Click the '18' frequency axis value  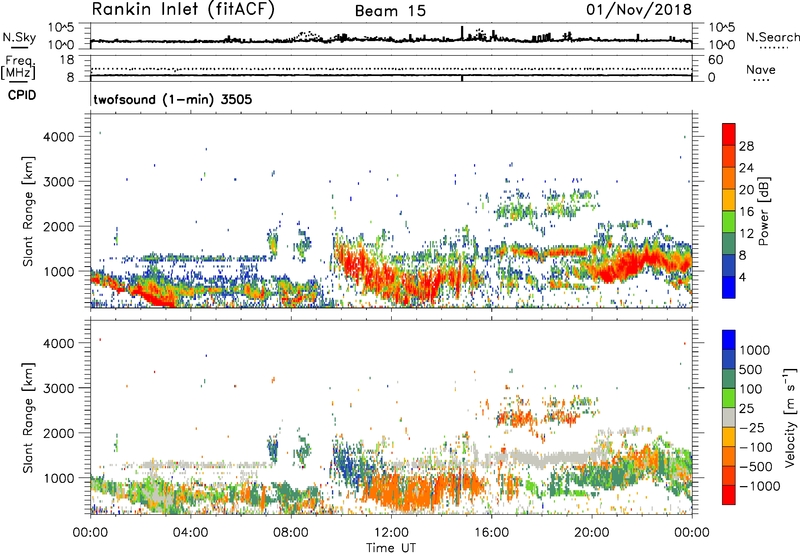point(67,60)
